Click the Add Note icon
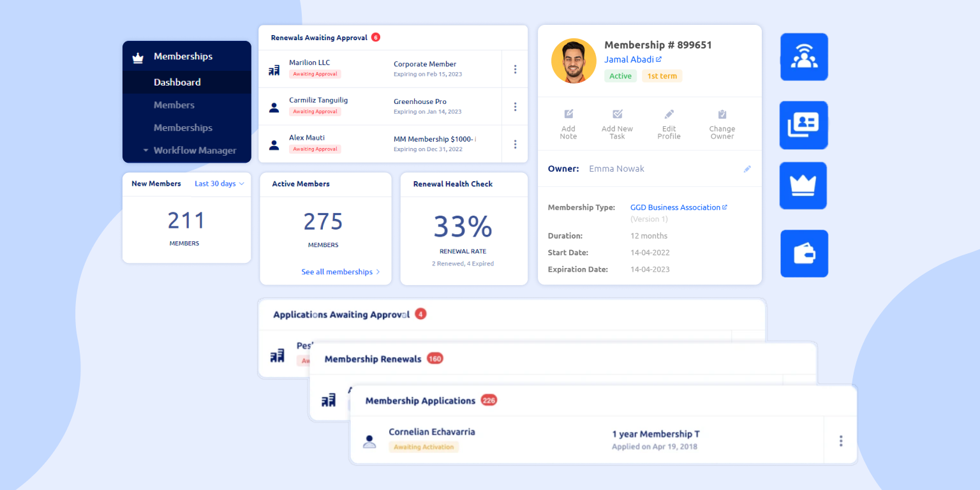This screenshot has height=490, width=980. (568, 114)
